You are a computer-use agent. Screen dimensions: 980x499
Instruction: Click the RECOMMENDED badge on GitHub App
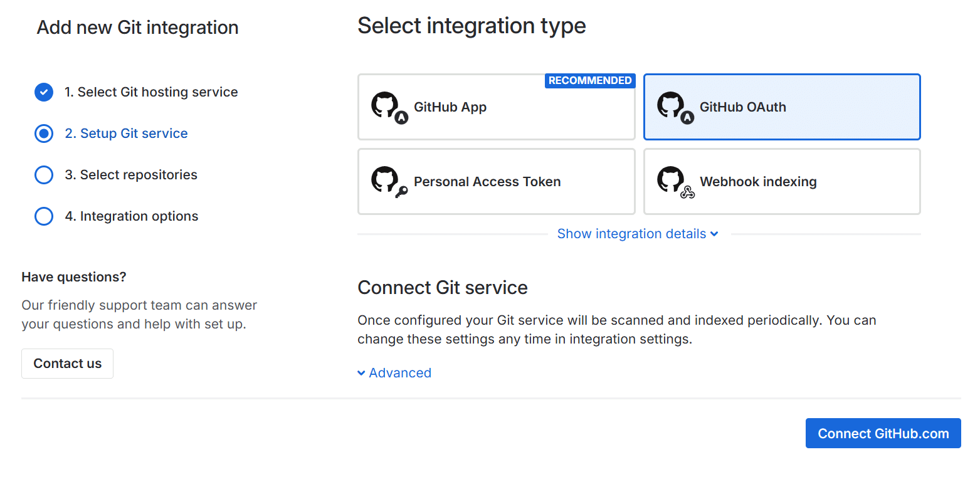[589, 81]
